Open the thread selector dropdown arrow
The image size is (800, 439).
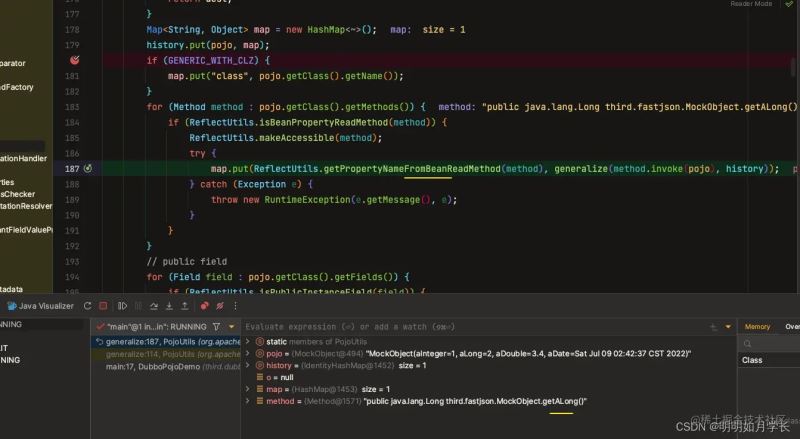click(231, 327)
